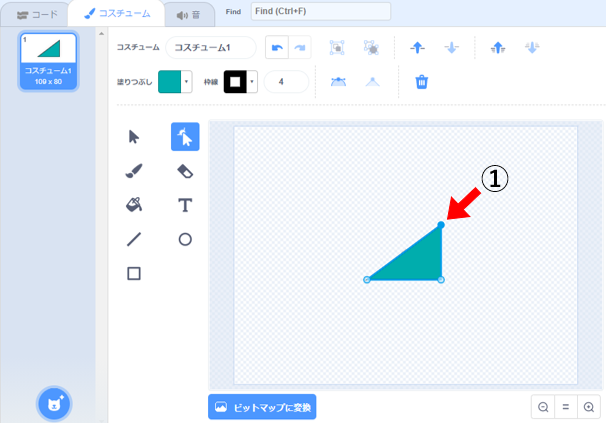Click the black outline color swatch

(x=235, y=82)
